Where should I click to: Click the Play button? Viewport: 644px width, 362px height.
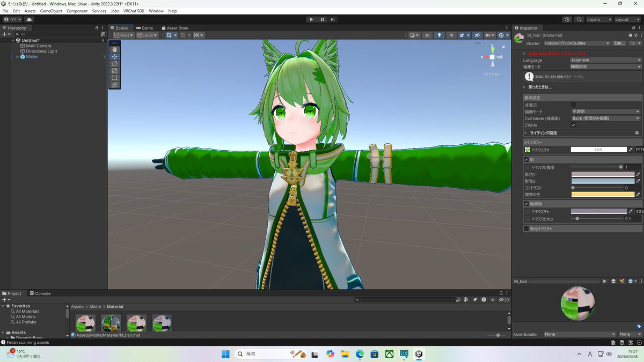click(x=311, y=19)
